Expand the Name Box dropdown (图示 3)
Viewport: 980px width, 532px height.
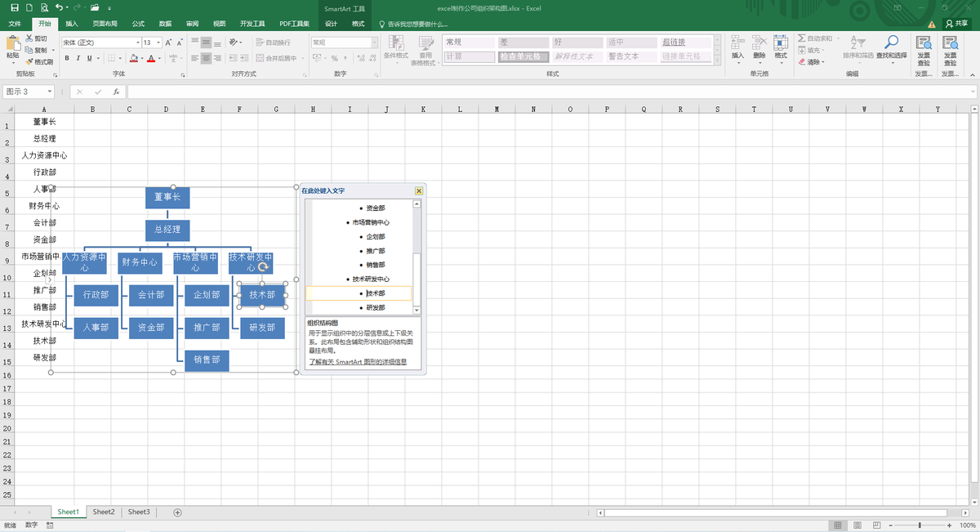coord(50,92)
